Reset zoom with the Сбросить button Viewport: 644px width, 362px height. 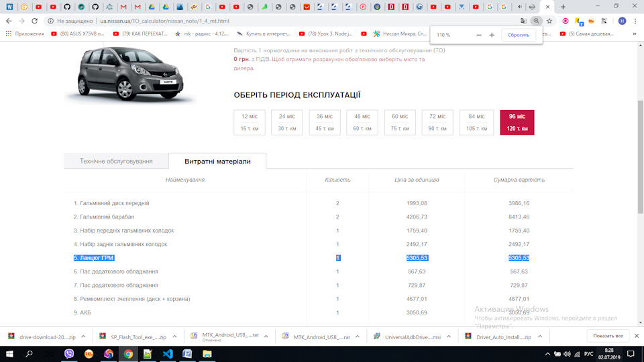(519, 35)
